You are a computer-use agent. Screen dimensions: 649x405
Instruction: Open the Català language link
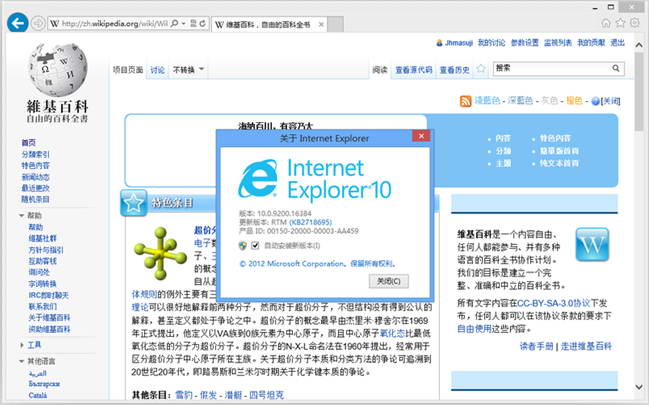click(38, 395)
